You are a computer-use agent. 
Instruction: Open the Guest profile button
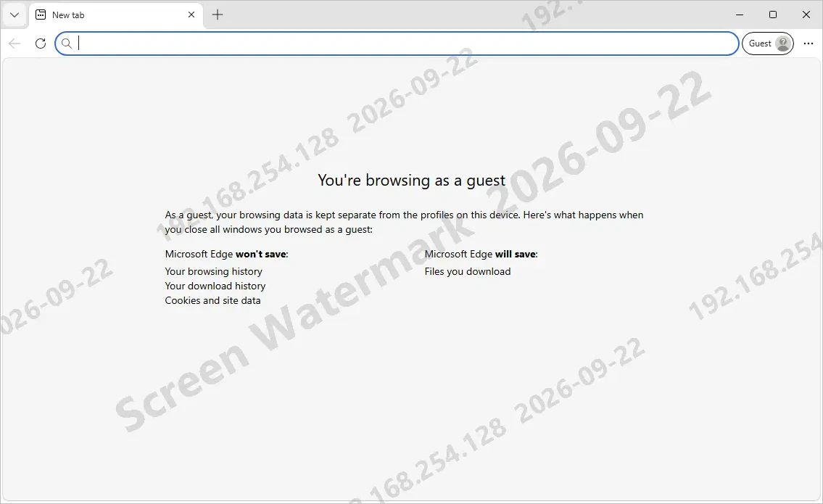click(768, 44)
